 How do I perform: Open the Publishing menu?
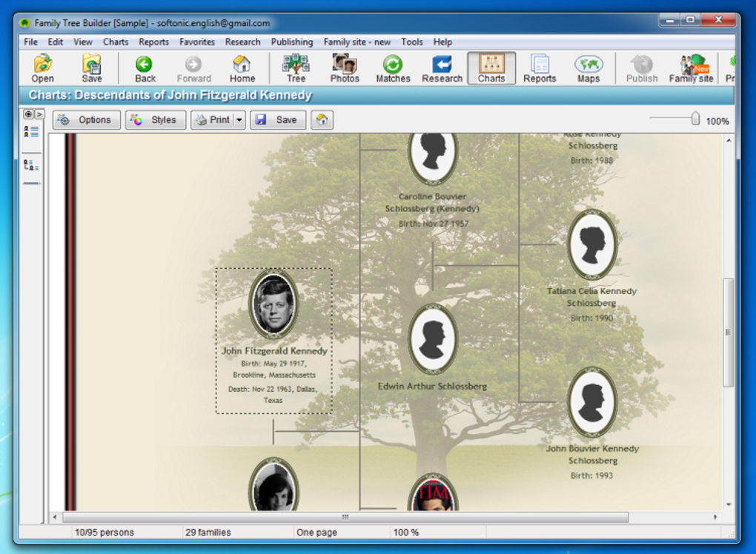pyautogui.click(x=292, y=42)
